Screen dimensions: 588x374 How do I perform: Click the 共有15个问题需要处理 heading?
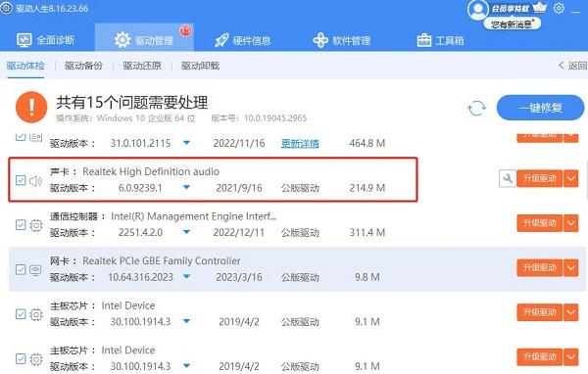coord(132,102)
